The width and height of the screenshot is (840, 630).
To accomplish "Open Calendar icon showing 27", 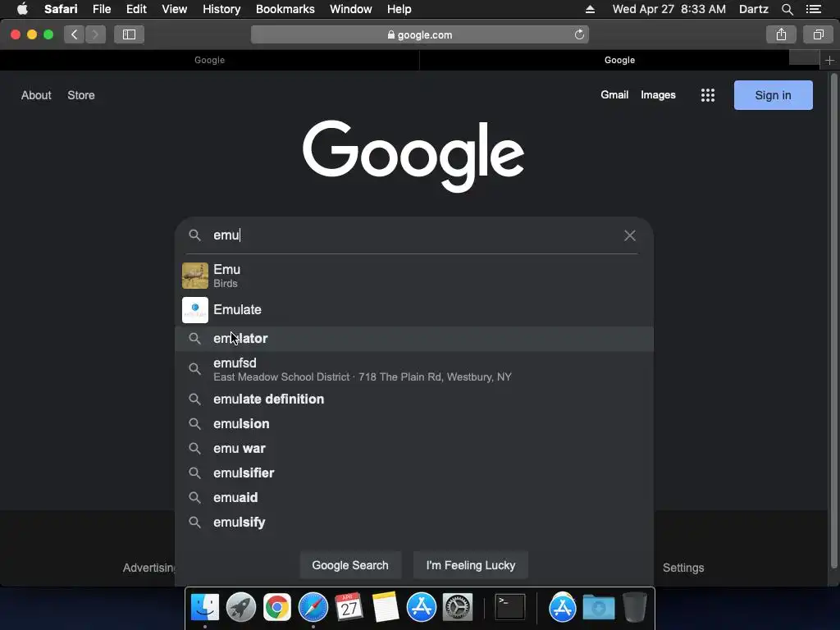I will (349, 608).
